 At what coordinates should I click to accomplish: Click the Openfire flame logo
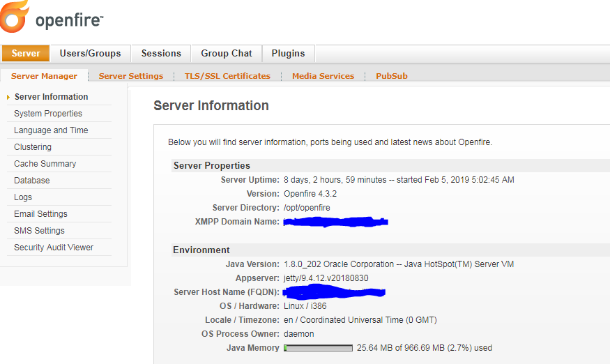click(x=15, y=16)
